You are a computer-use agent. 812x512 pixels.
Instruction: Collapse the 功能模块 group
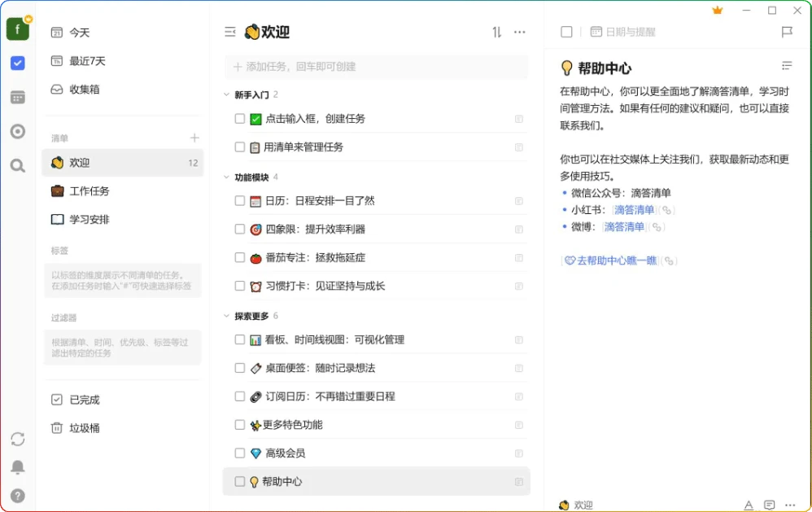227,177
